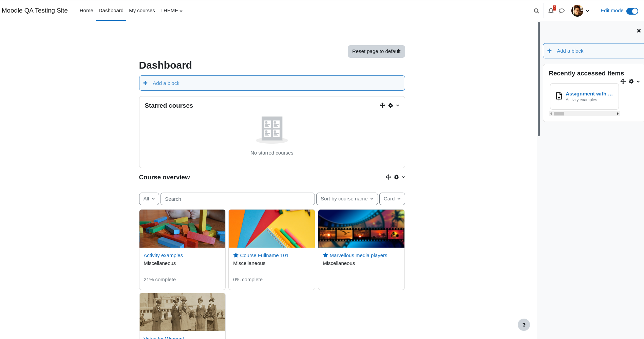Open the search magnifier icon

[x=536, y=11]
